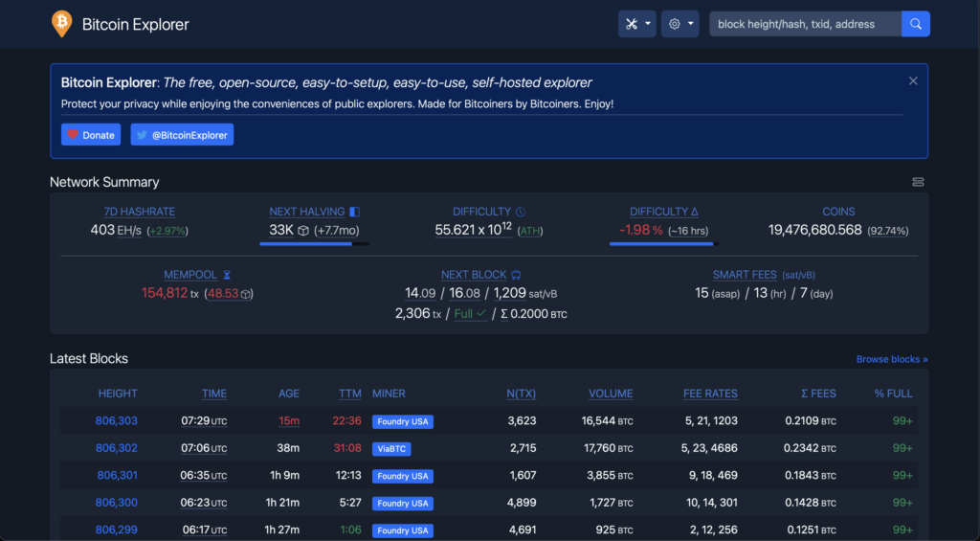Click the 0.2342 BTC fees cell
The image size is (980, 541).
pos(810,448)
